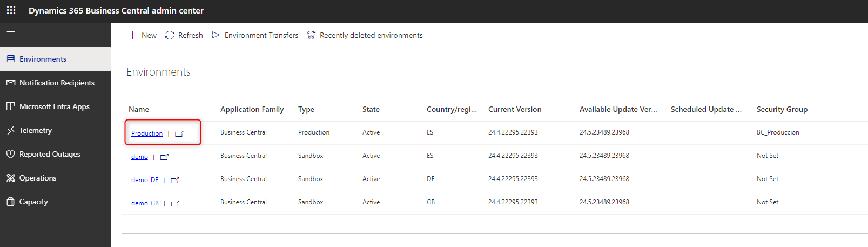Go to Microsoft Entra Apps
The width and height of the screenshot is (868, 247).
coord(56,106)
